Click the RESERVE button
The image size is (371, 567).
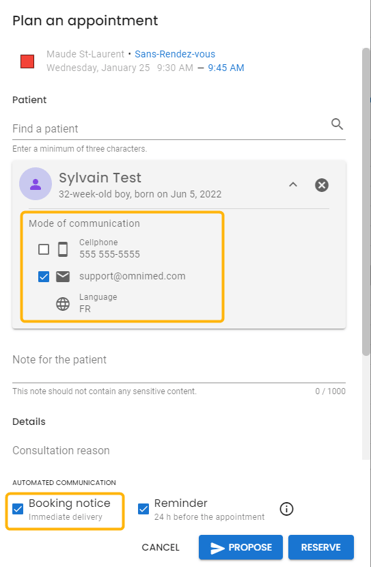pyautogui.click(x=321, y=547)
